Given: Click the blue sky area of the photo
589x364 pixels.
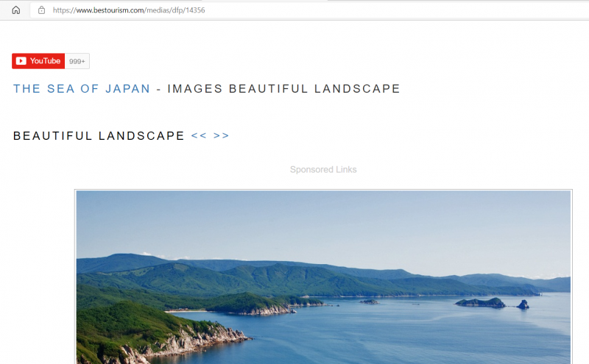Looking at the screenshot, I should click(324, 221).
